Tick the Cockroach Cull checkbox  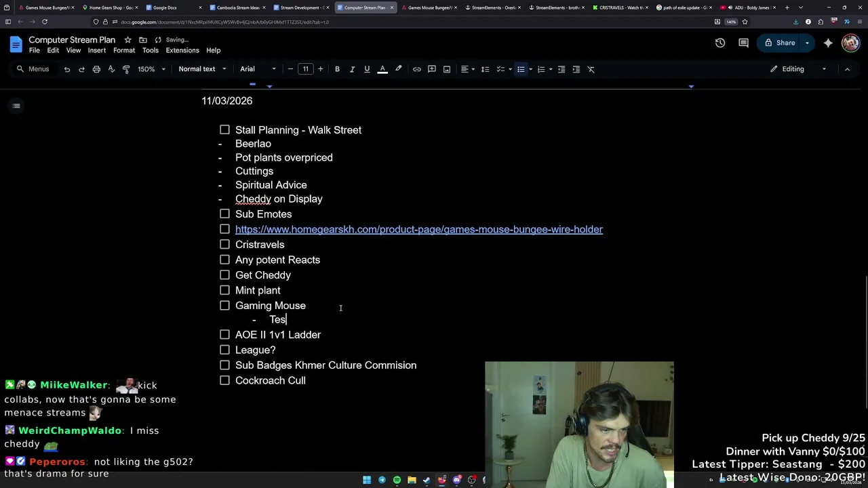pos(224,380)
